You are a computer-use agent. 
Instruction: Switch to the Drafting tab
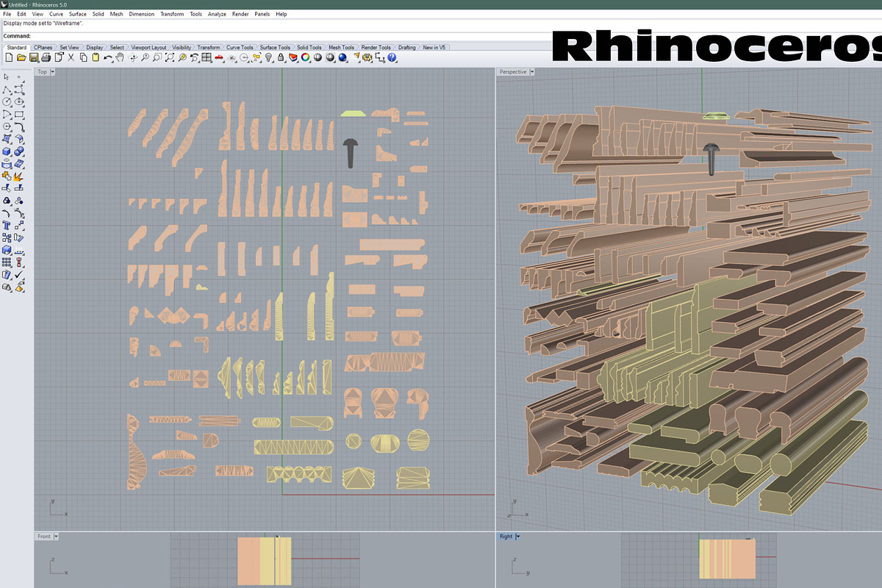tap(406, 47)
